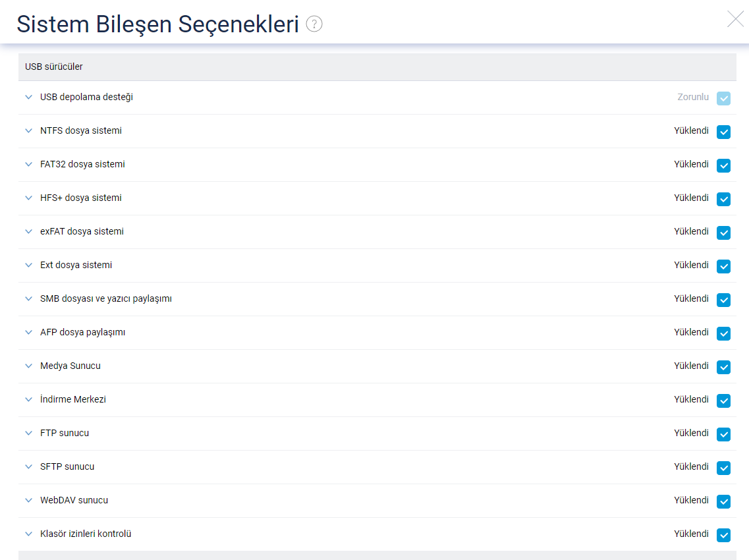Expand Medya Sunucu chevron
The width and height of the screenshot is (749, 560).
[x=29, y=366]
